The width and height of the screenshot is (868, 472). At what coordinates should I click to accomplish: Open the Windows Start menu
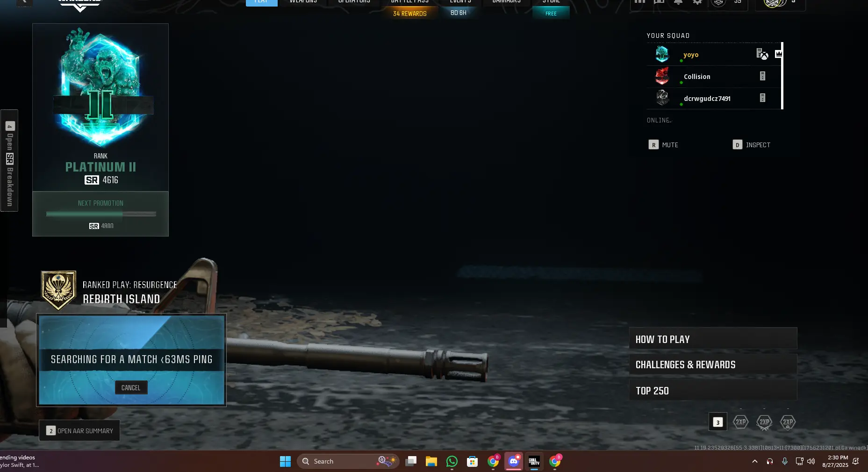point(285,461)
